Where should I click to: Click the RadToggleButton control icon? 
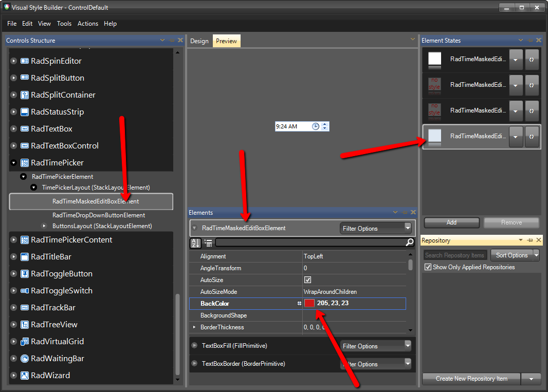[25, 273]
